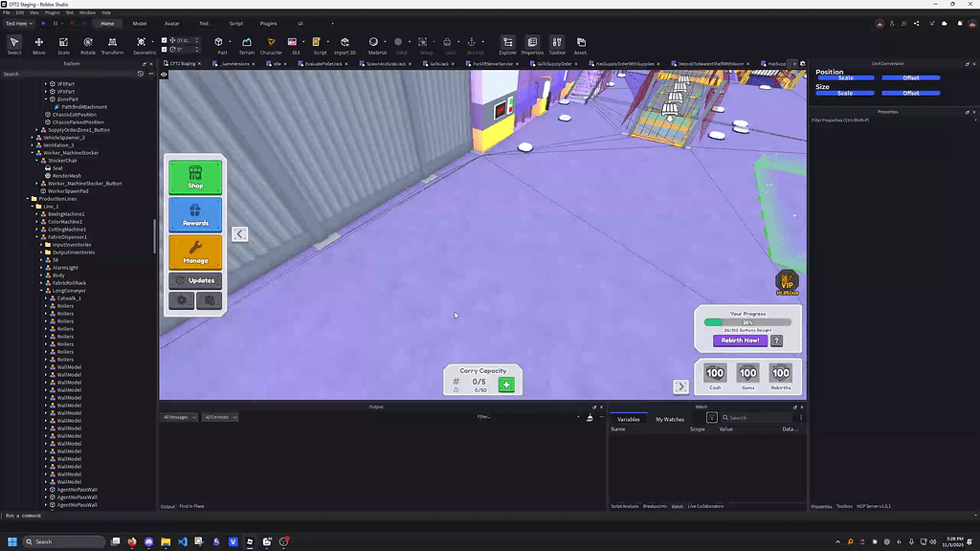Collapse the ProductionLines folder in Explorer
The image size is (980, 551).
[27, 198]
